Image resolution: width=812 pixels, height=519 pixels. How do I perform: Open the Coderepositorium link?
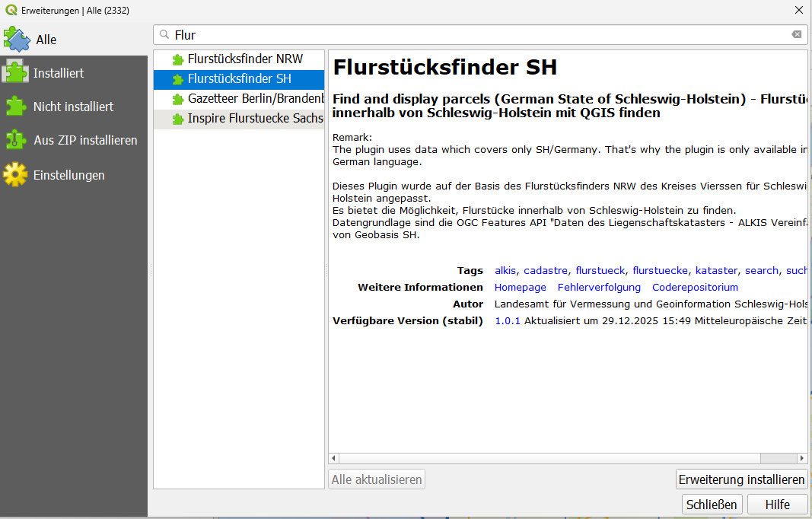(695, 287)
